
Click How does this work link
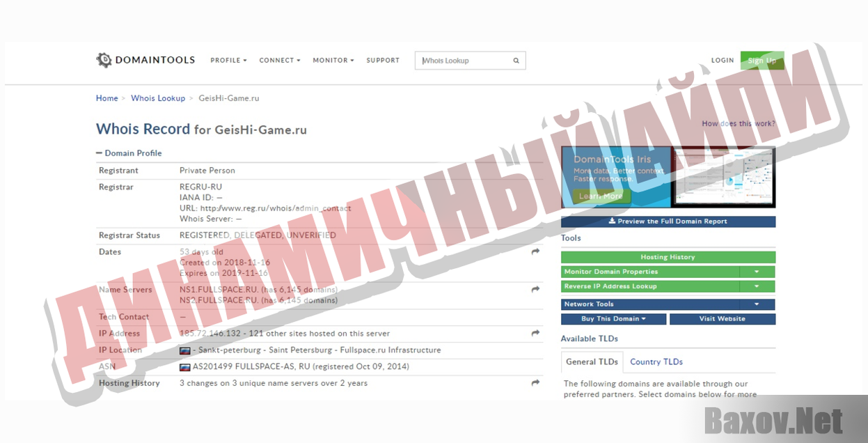[x=739, y=123]
